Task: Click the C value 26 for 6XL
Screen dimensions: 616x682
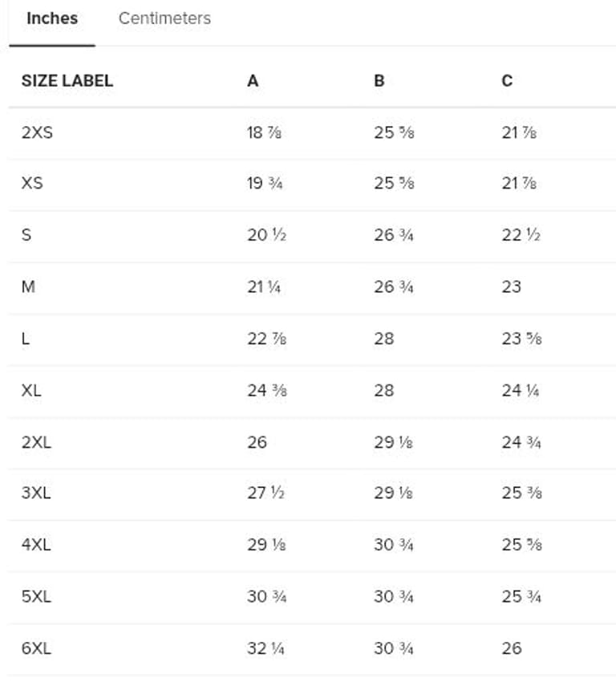Action: [x=511, y=647]
